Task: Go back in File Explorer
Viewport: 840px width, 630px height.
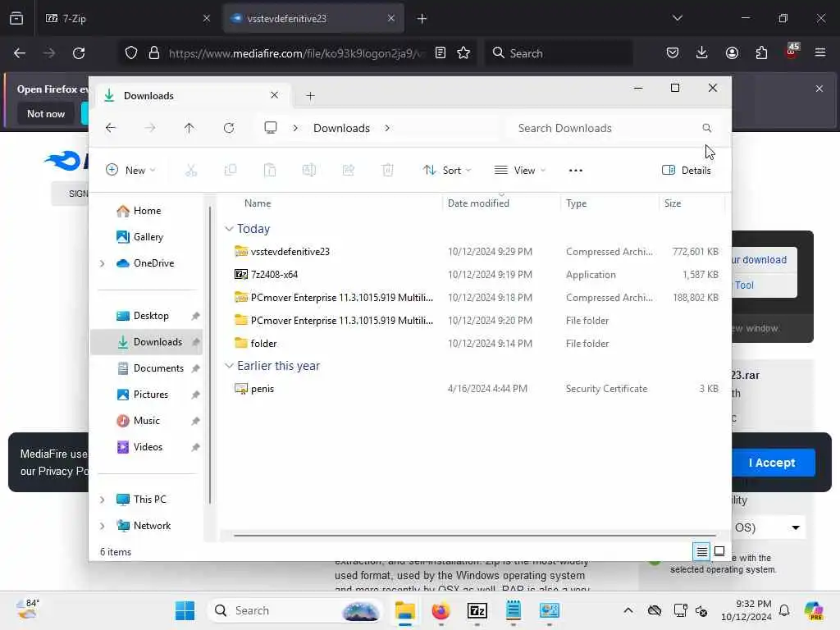Action: click(x=111, y=128)
